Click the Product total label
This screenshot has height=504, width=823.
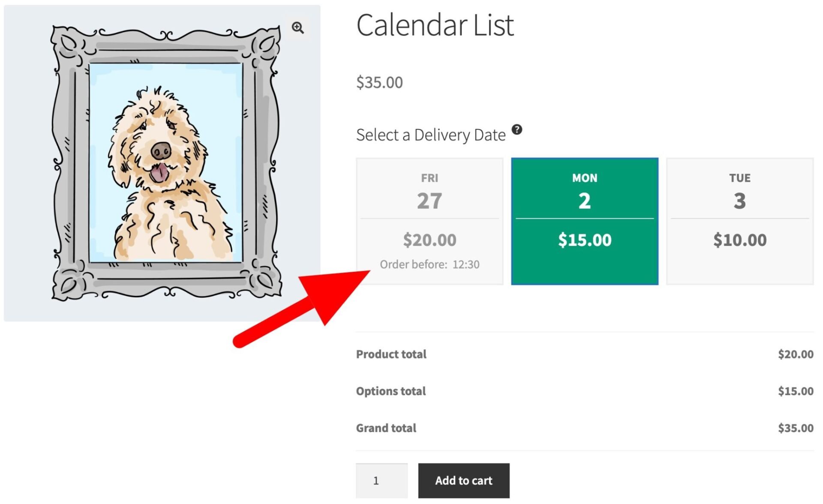(391, 354)
